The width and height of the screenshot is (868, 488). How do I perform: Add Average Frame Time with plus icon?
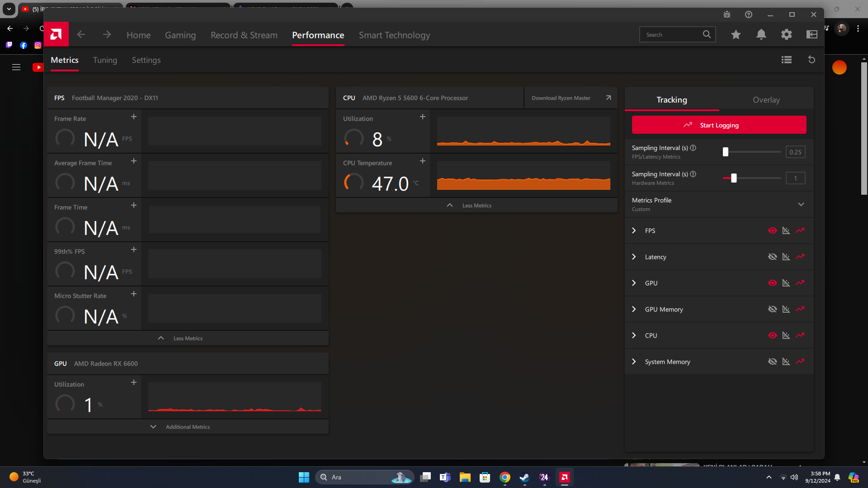(134, 161)
